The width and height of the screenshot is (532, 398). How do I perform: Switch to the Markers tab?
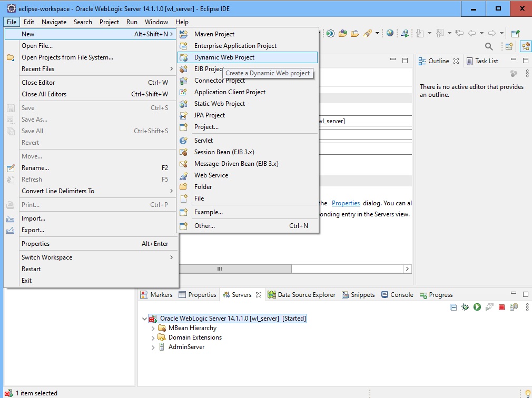click(x=156, y=295)
